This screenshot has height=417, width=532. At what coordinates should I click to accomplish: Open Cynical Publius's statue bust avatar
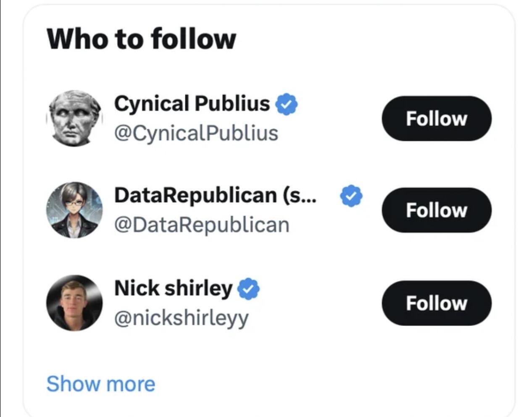click(74, 118)
